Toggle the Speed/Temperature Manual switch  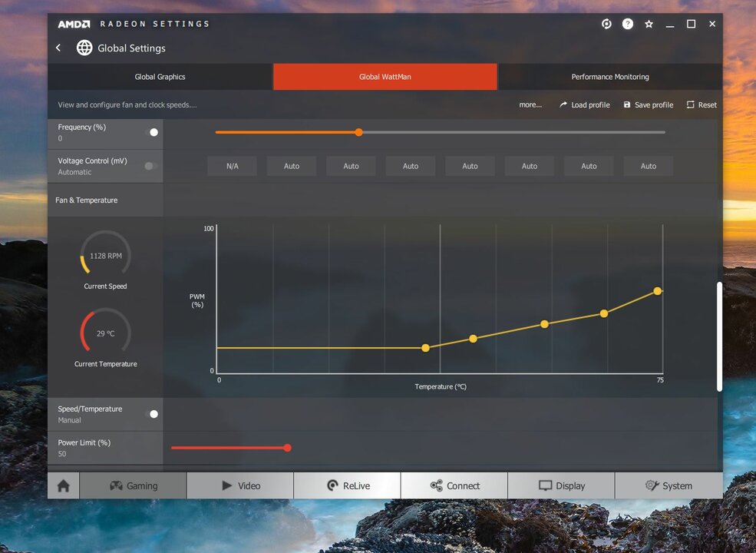(151, 414)
